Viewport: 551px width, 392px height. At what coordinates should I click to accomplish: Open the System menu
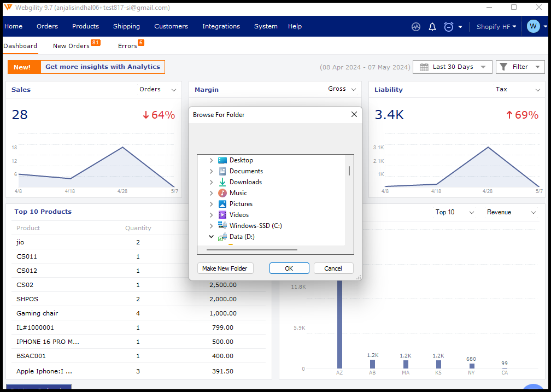click(266, 26)
